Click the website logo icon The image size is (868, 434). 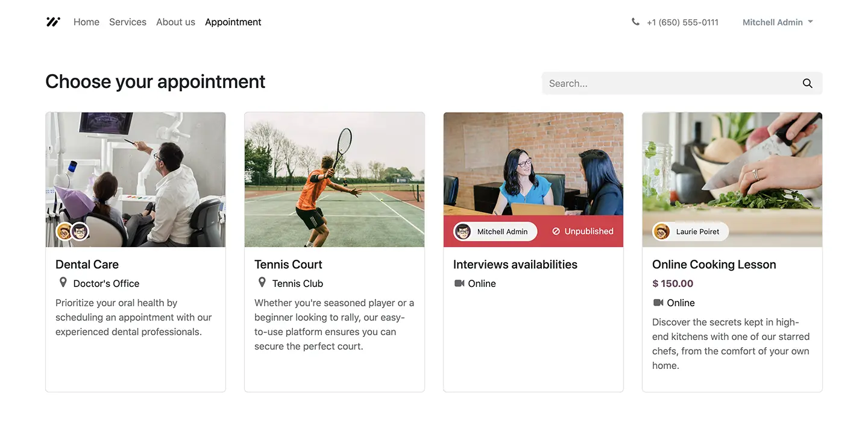coord(53,22)
